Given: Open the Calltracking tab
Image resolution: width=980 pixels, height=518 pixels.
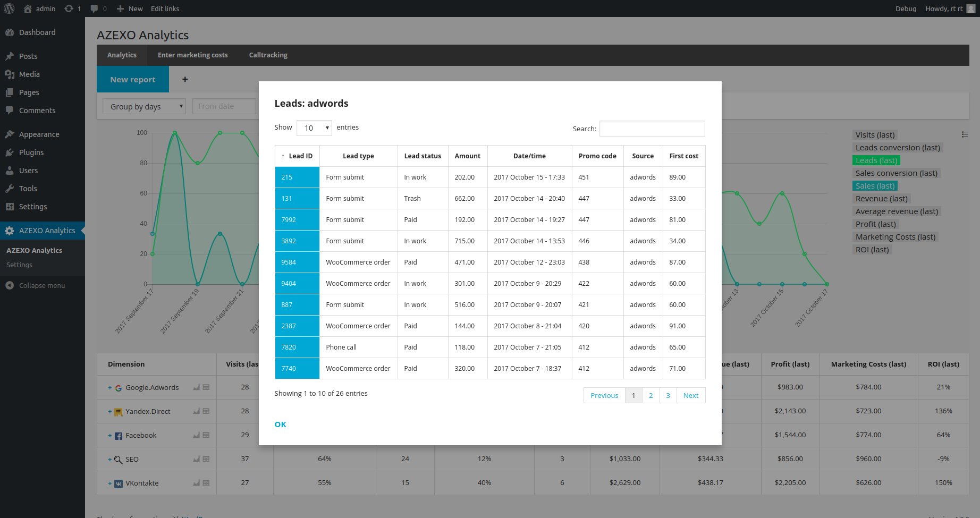Looking at the screenshot, I should (x=268, y=55).
